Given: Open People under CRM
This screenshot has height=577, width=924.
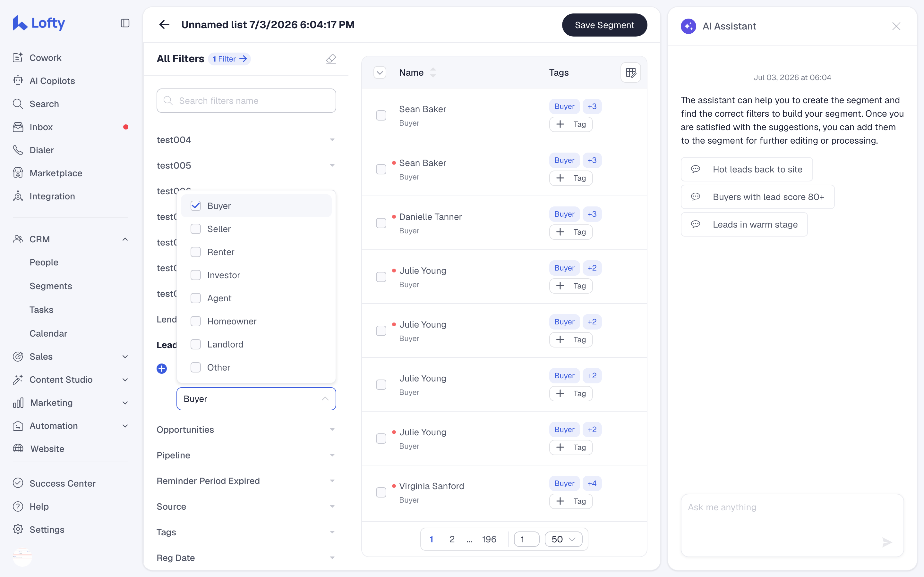Looking at the screenshot, I should tap(44, 262).
